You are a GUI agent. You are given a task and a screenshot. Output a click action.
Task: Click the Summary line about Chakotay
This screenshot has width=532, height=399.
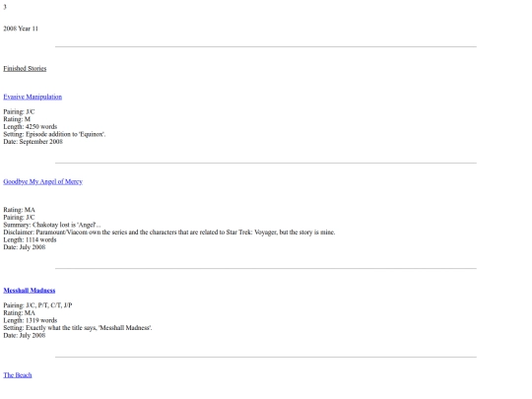point(52,225)
